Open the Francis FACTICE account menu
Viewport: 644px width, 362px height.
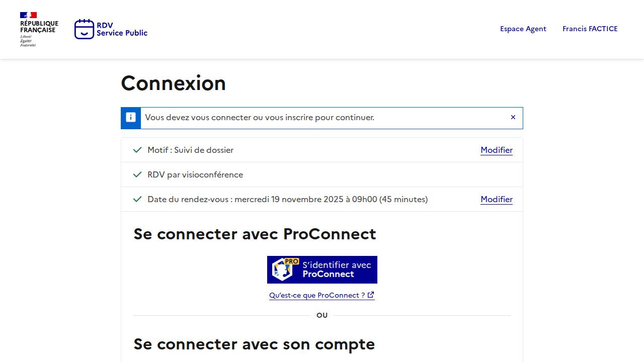click(x=590, y=29)
